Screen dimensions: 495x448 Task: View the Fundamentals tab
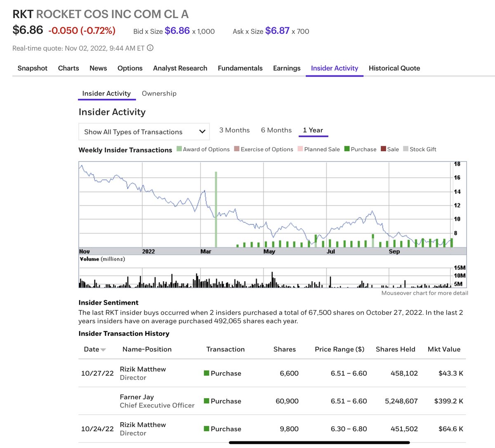[240, 68]
